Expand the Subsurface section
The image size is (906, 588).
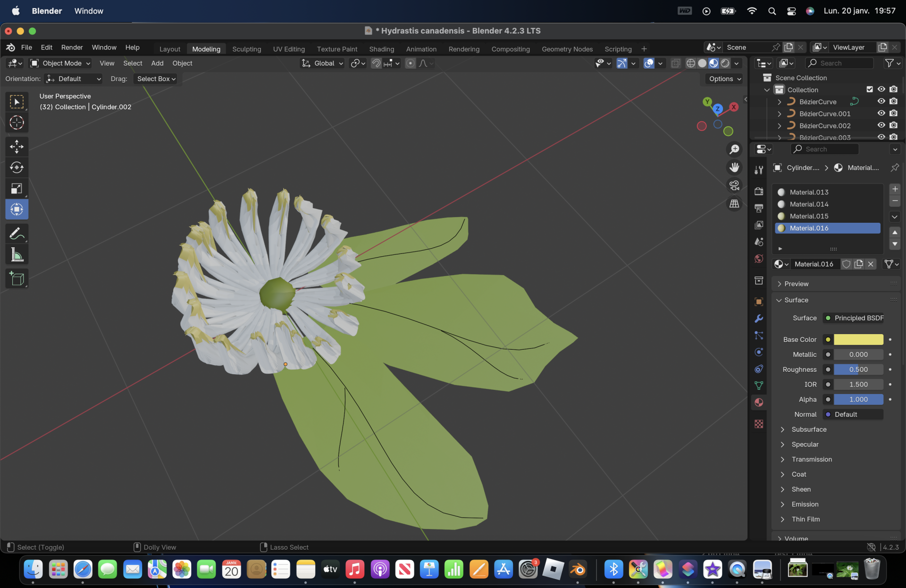click(782, 429)
